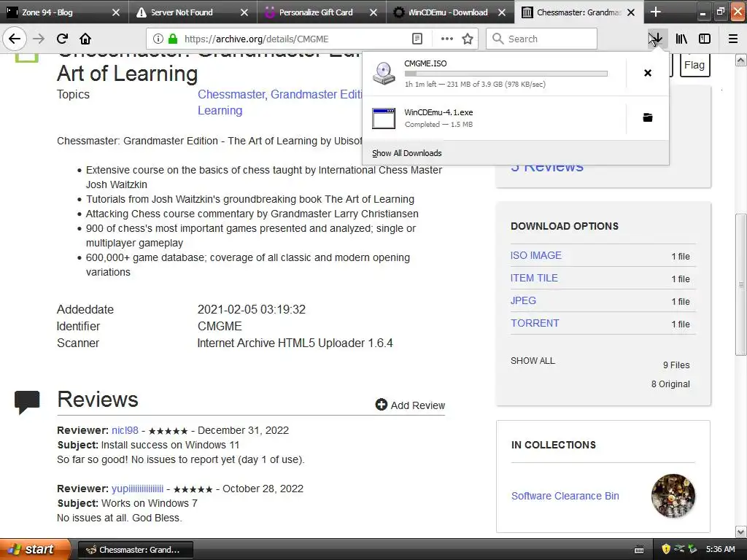Click the WinCDEmu-4.1.exe program icon
The width and height of the screenshot is (747, 560).
(x=384, y=118)
